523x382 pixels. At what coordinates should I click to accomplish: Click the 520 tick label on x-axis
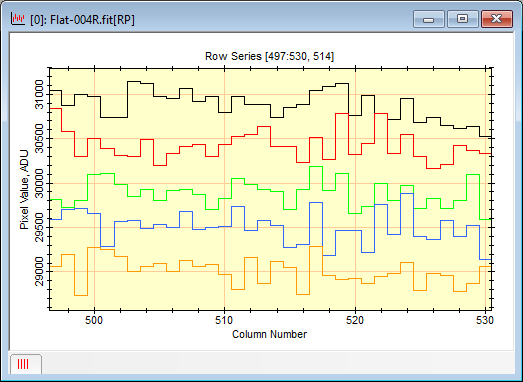tap(355, 320)
